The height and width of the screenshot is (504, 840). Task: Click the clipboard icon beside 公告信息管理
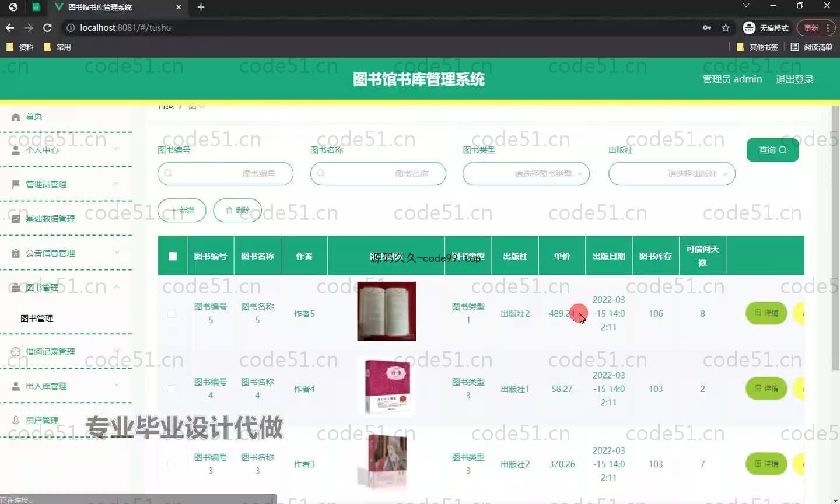pos(16,253)
